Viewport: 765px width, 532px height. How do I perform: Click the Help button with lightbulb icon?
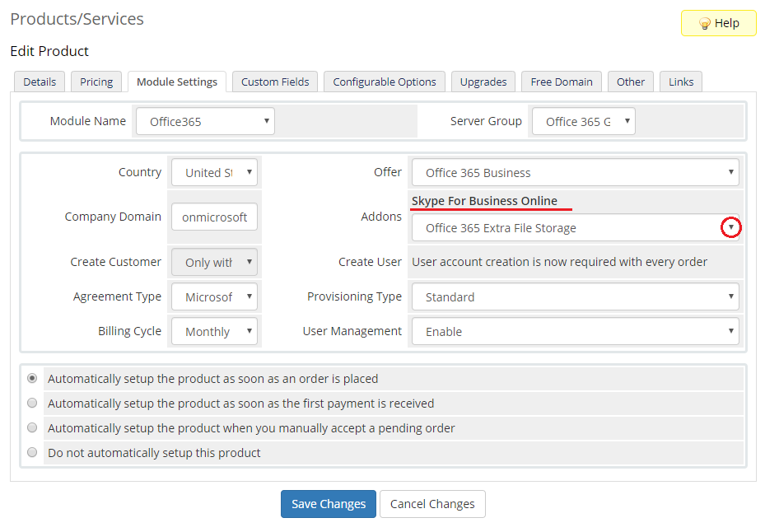coord(718,23)
